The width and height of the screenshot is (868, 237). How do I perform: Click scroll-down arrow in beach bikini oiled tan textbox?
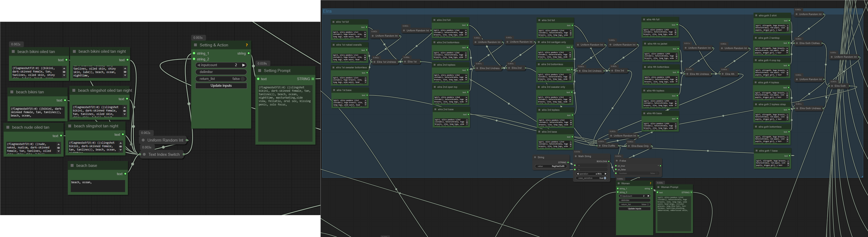[64, 75]
